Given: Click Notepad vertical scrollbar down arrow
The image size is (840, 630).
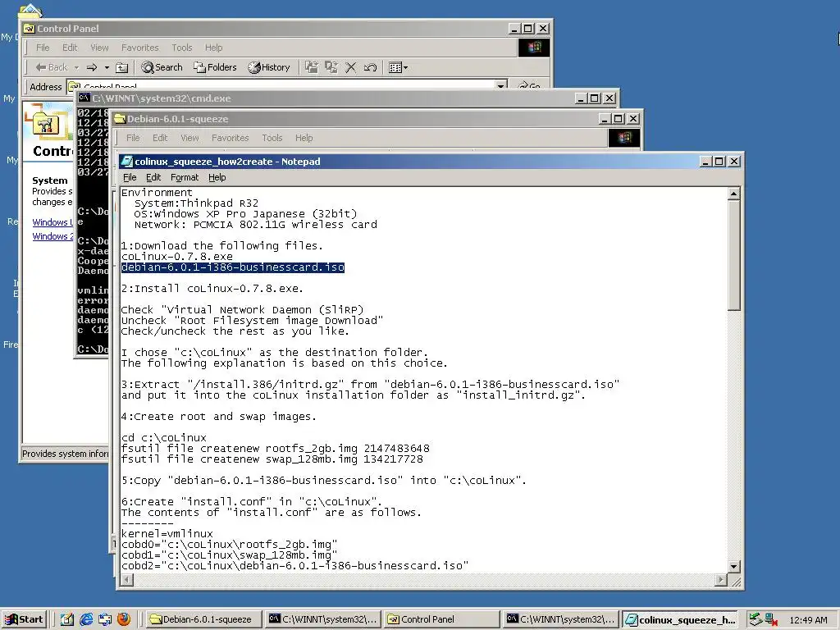Looking at the screenshot, I should [733, 566].
